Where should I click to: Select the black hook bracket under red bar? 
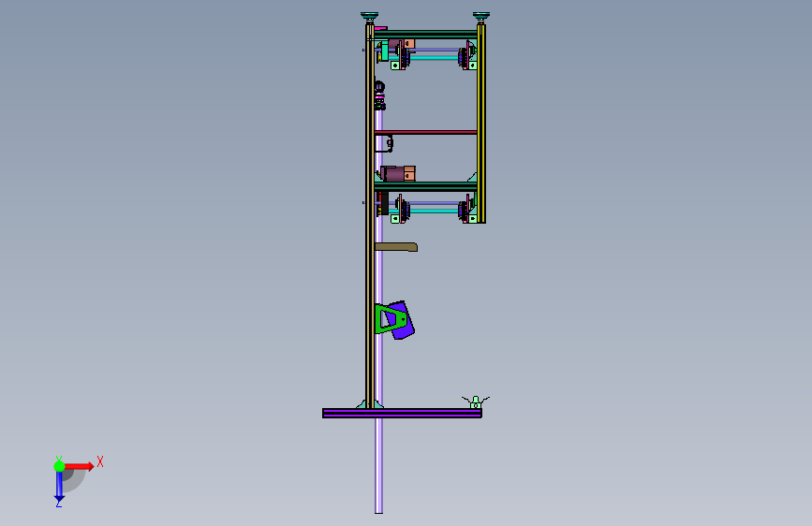384,143
